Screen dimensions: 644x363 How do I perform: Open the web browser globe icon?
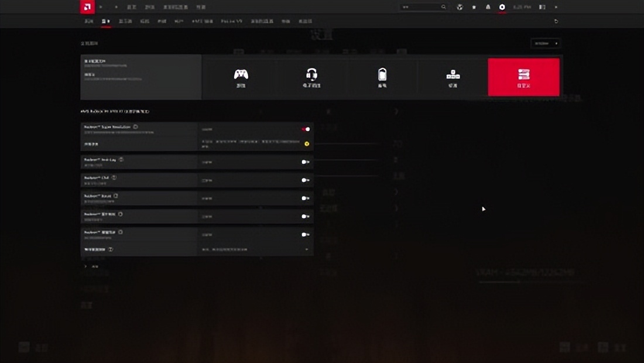460,7
